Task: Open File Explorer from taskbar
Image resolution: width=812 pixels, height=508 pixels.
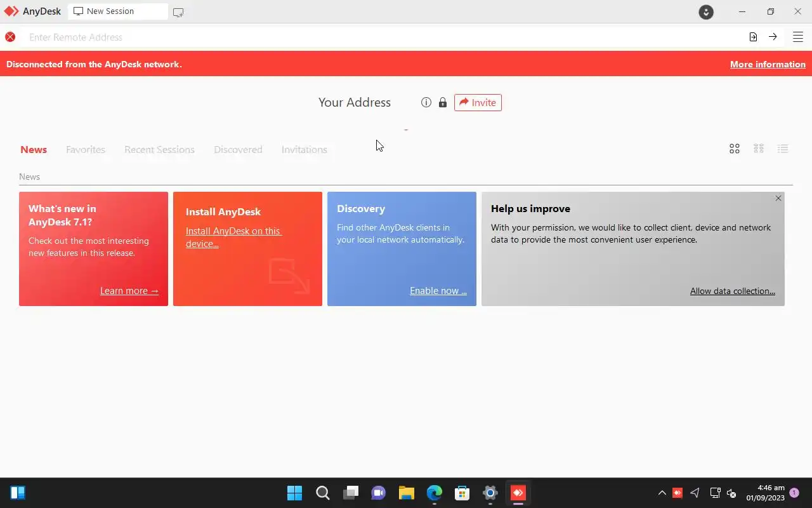Action: [407, 493]
